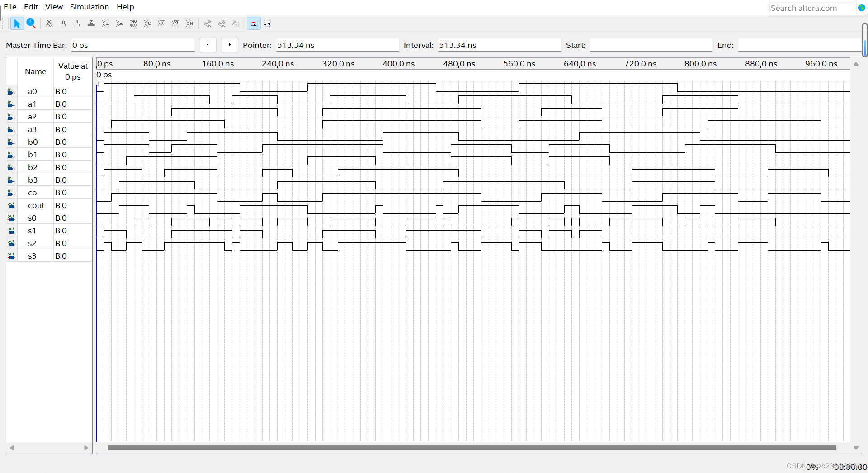Invert the selected waveform (INV)

click(x=133, y=24)
